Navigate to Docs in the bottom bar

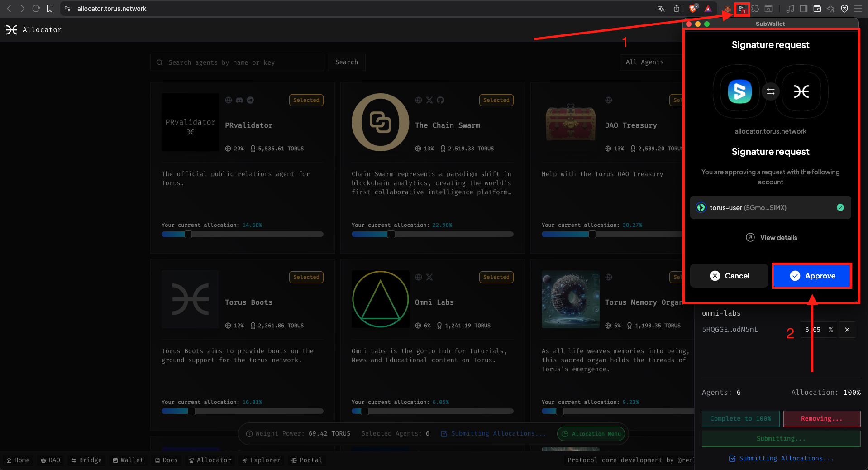(x=166, y=460)
